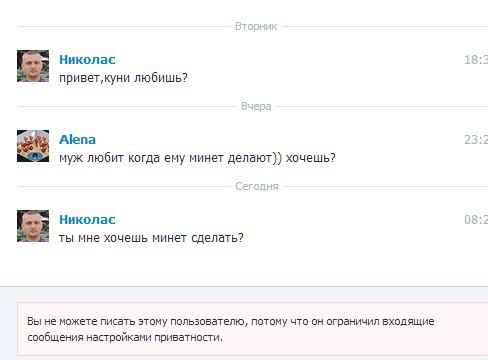Image resolution: width=488 pixels, height=360 pixels.
Task: Click the phrase 'настройками приватности' in the notice
Action: 154,338
